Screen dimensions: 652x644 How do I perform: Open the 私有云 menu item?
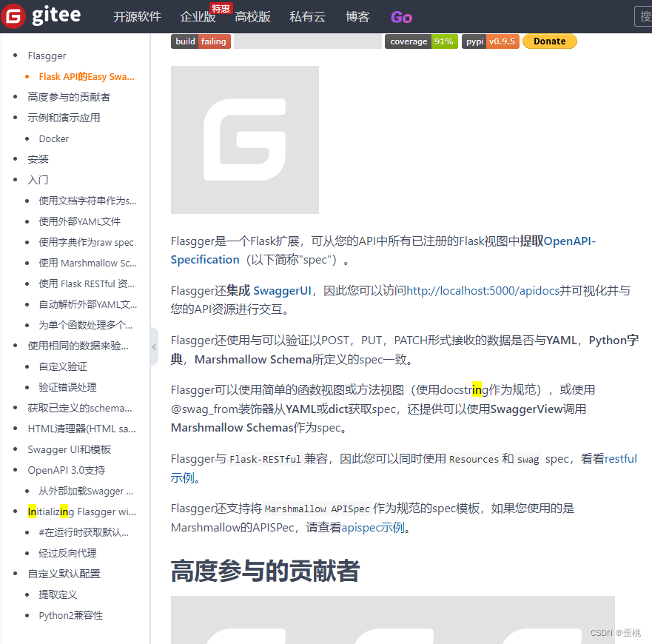[x=307, y=16]
